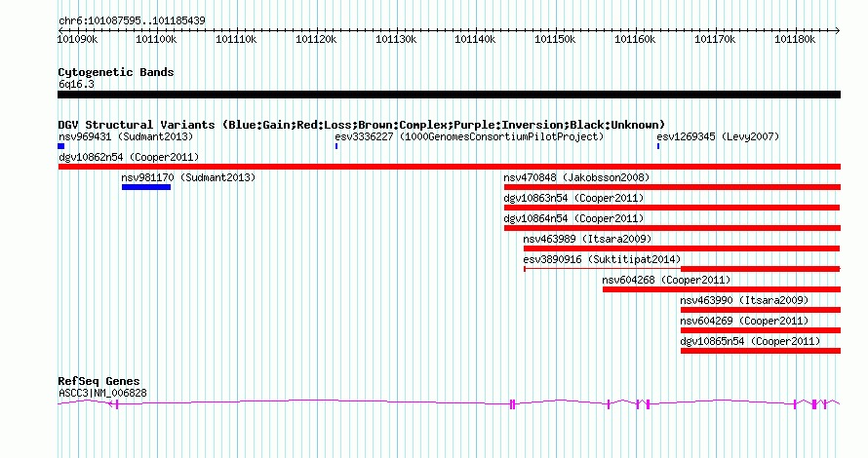Viewport: 868px width, 458px height.
Task: Select the nsv969431 blue gain bar
Action: (x=60, y=146)
